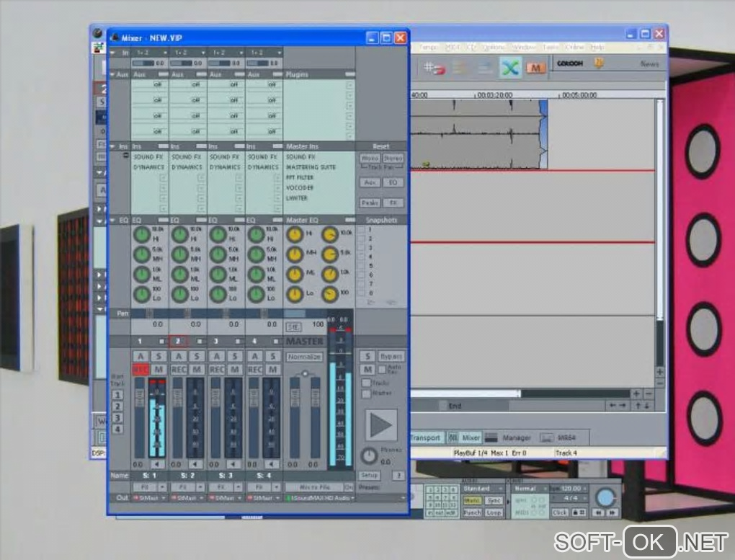
Task: Open the Tasks menu
Action: (x=551, y=48)
